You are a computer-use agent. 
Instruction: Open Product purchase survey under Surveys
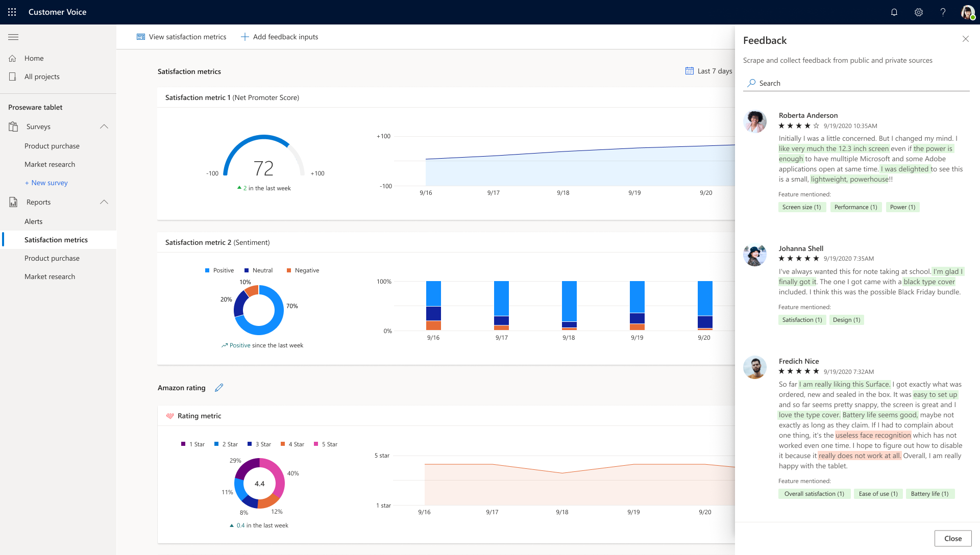coord(52,146)
